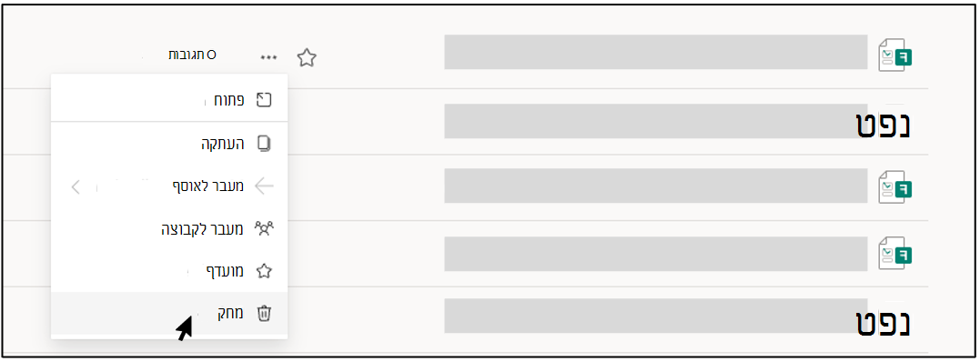Screen dimensions: 980x362
Task: Click the copy icon beside העתקה
Action: (265, 144)
